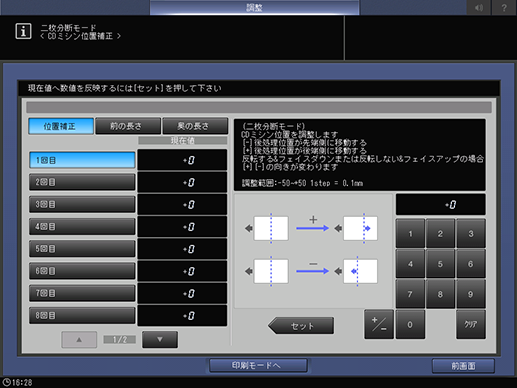The height and width of the screenshot is (388, 517).
Task: Tap keypad number 6
Action: click(x=471, y=264)
